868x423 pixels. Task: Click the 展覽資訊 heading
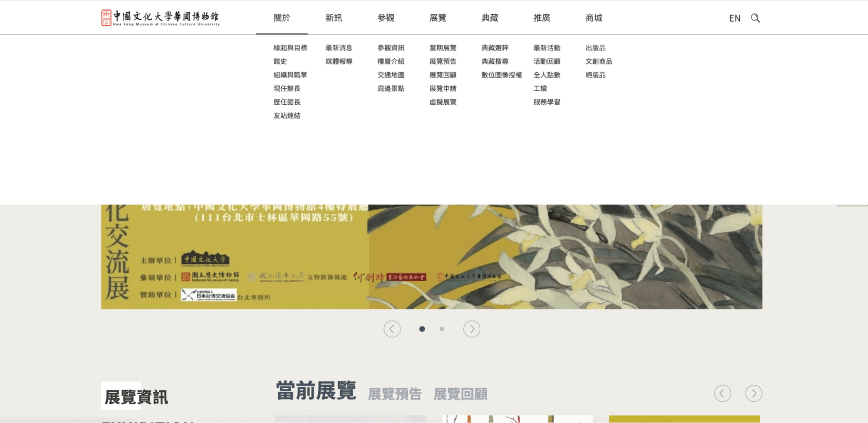coord(136,397)
